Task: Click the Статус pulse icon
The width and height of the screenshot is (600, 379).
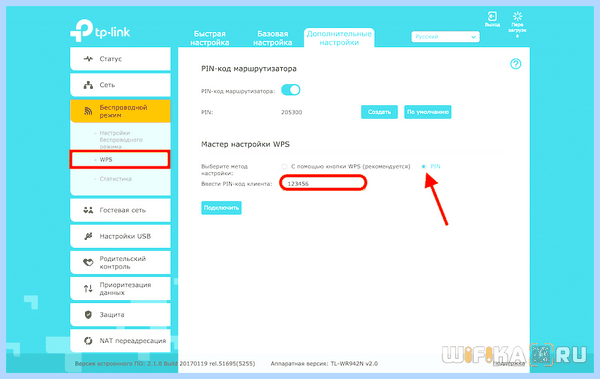Action: point(88,59)
